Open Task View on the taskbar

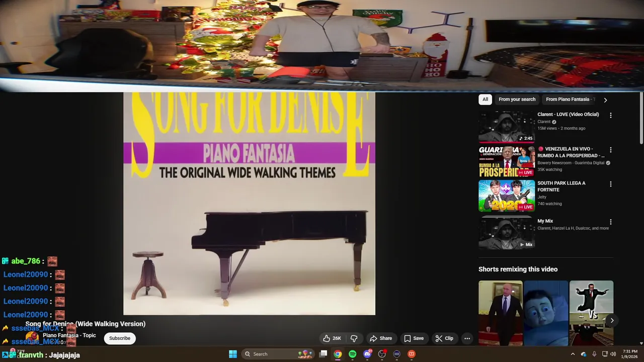324,354
